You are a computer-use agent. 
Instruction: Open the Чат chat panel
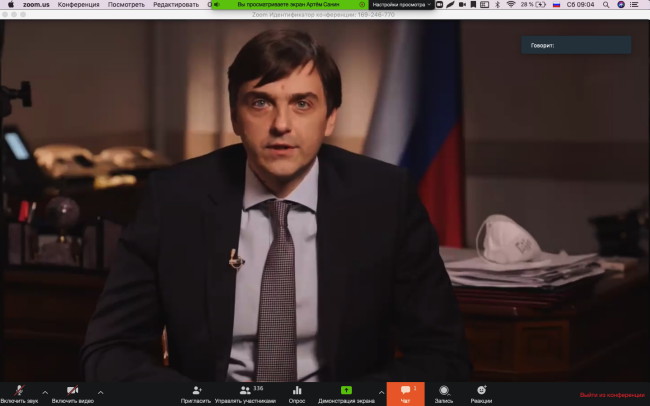tap(405, 393)
